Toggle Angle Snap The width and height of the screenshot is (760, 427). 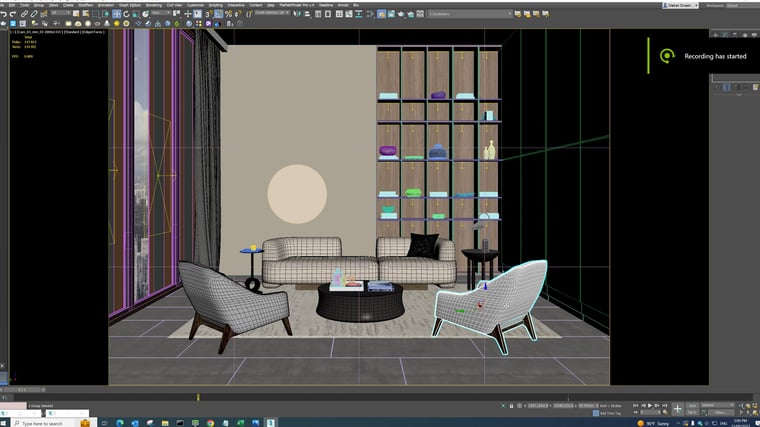218,14
